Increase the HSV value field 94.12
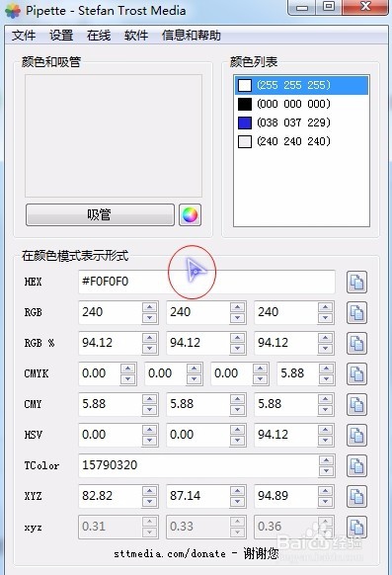392x575 pixels. pyautogui.click(x=325, y=430)
